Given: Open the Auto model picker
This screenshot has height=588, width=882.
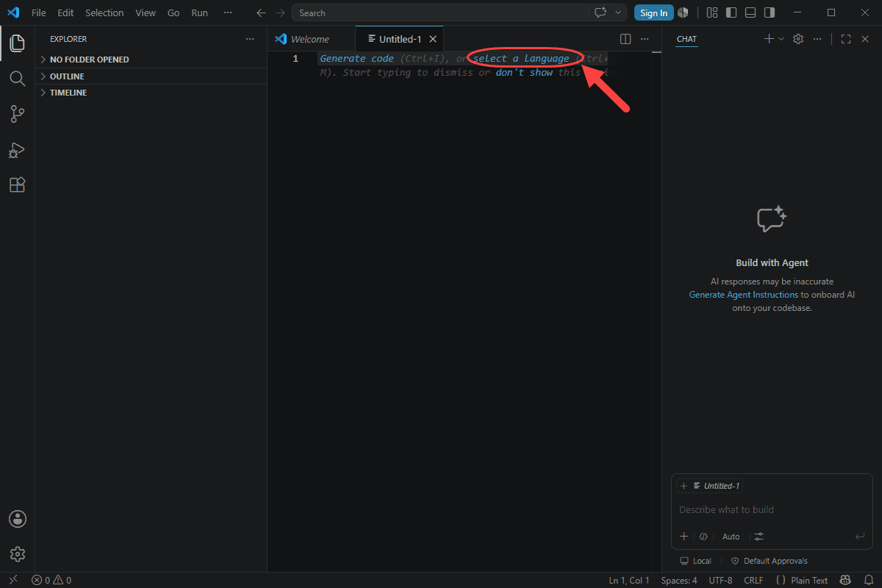Looking at the screenshot, I should pos(731,537).
